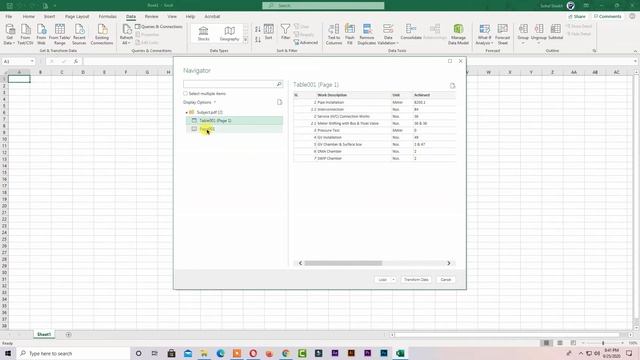This screenshot has height=360, width=640.
Task: Open the Ungroup dropdown arrow
Action: (x=539, y=42)
